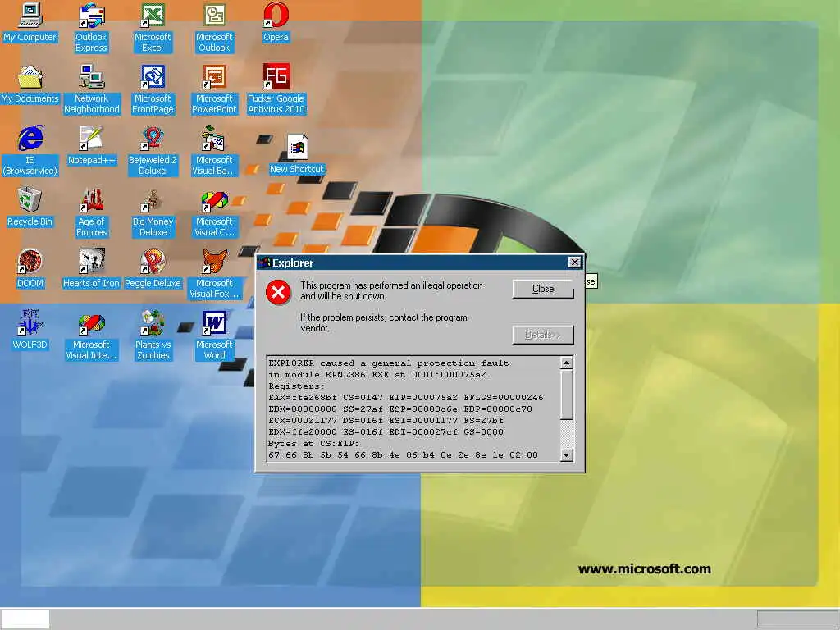Click the 'Registers:' line in details

coord(296,386)
